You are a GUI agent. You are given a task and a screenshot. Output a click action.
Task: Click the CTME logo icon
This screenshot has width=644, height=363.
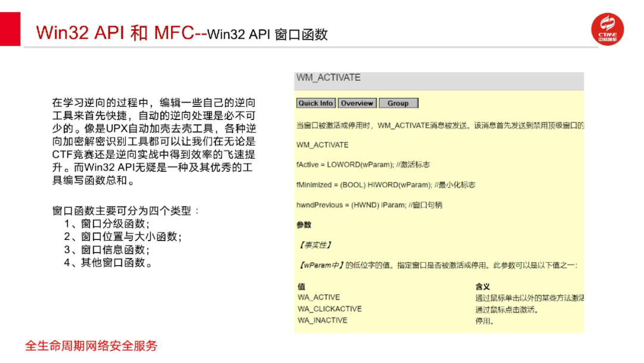607,29
